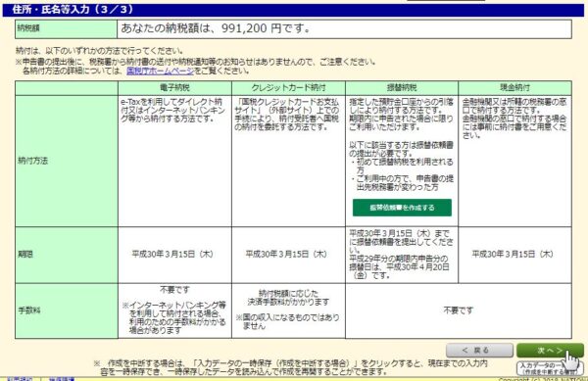Go back with the 戻る button
This screenshot has width=588, height=381.
point(479,351)
